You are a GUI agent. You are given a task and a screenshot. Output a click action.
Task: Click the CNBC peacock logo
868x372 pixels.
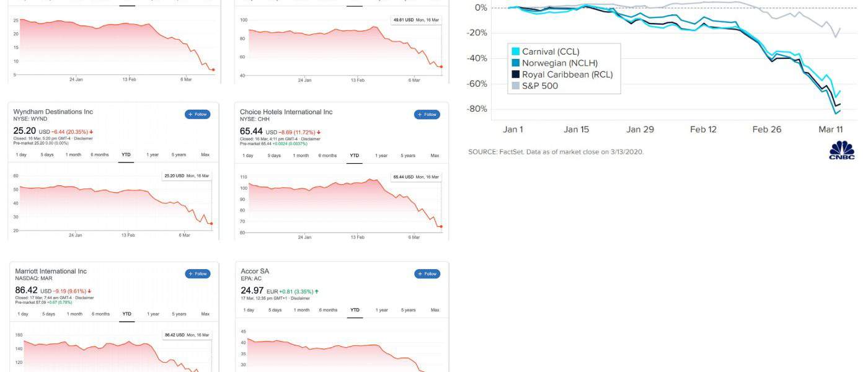(842, 151)
